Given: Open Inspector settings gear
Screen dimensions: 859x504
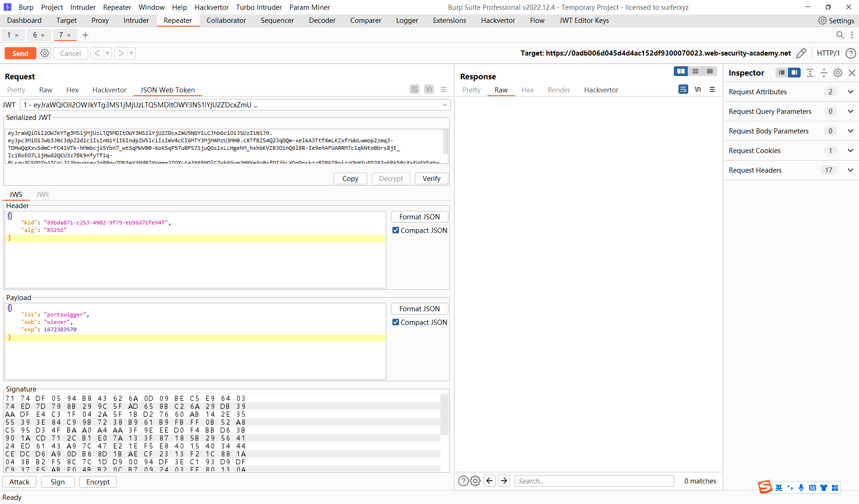Looking at the screenshot, I should click(x=838, y=72).
